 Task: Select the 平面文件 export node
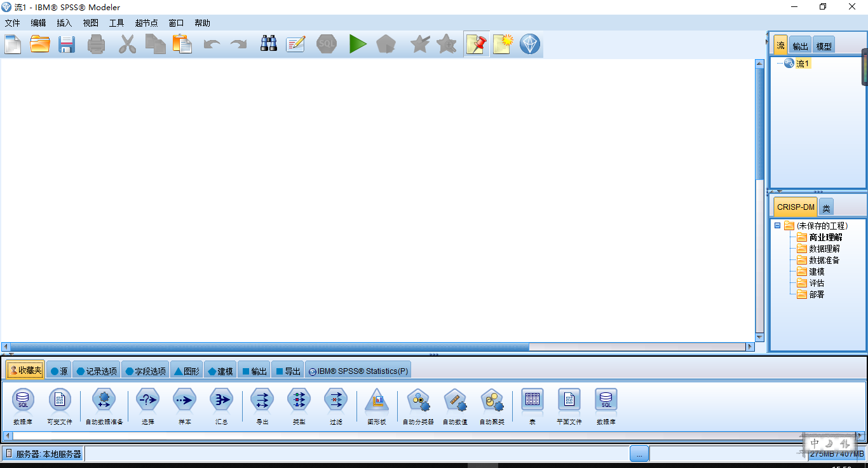(569, 405)
